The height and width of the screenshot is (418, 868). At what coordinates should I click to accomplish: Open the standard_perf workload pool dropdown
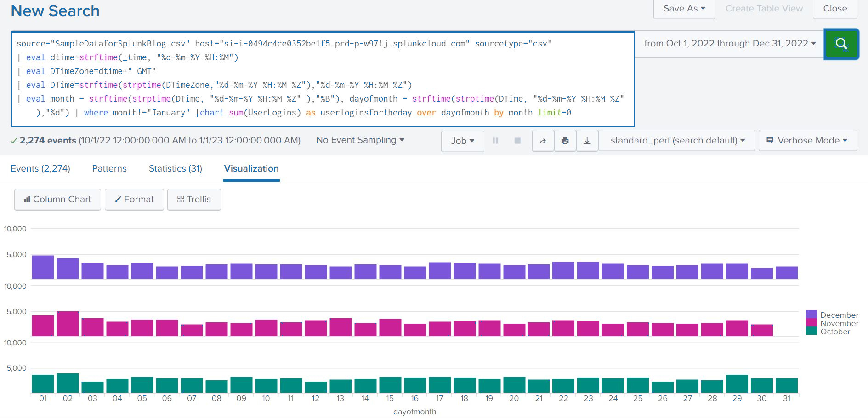pyautogui.click(x=677, y=141)
